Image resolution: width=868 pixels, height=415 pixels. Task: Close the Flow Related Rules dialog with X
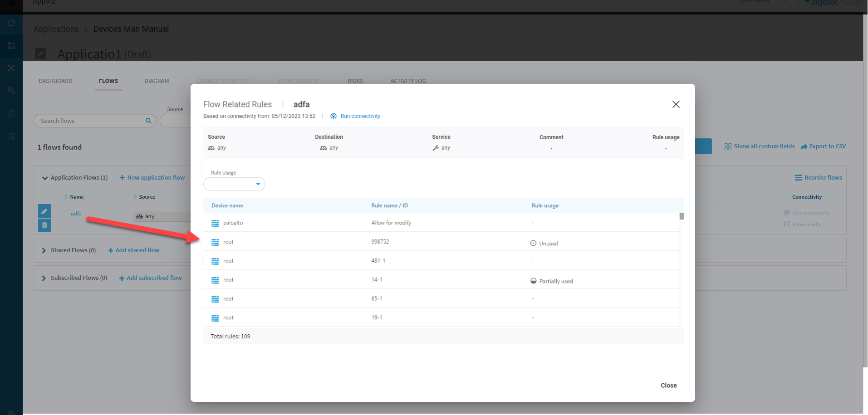click(676, 104)
